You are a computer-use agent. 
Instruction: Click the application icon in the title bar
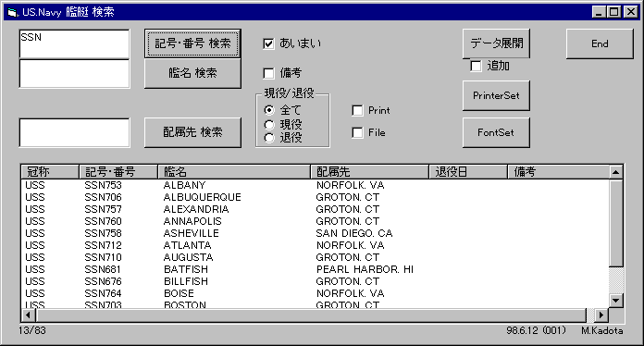pyautogui.click(x=12, y=12)
